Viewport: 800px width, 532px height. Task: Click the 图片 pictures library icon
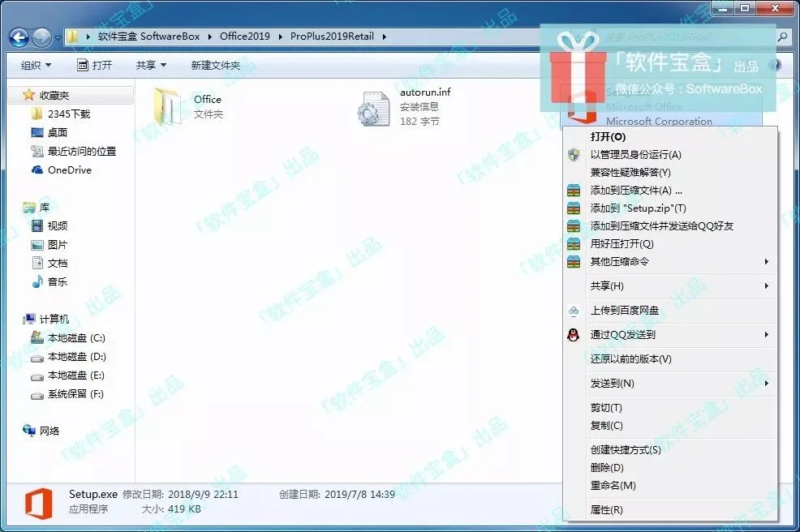tap(37, 244)
